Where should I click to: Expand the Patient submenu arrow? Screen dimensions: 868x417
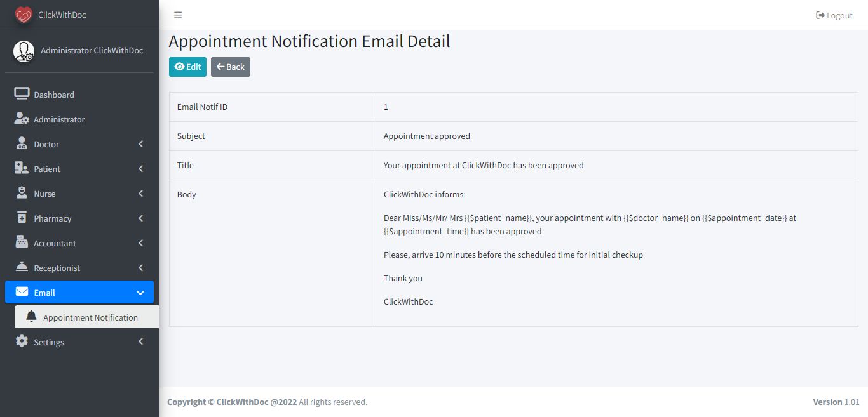tap(140, 169)
